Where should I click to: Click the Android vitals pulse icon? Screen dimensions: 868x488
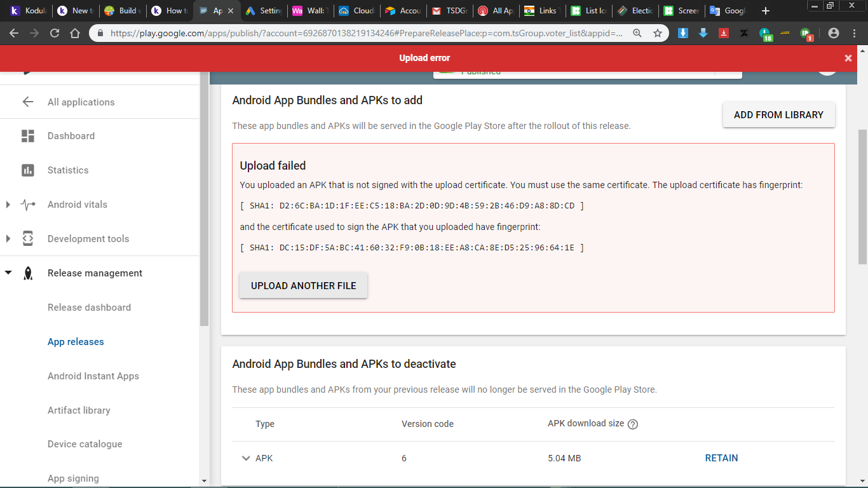pos(28,205)
